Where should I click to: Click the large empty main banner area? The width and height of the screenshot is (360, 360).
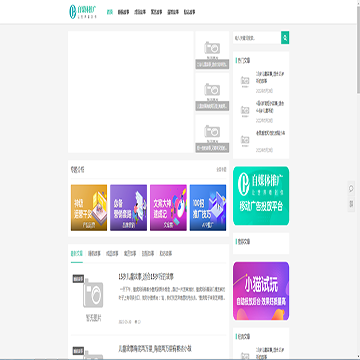point(131,92)
